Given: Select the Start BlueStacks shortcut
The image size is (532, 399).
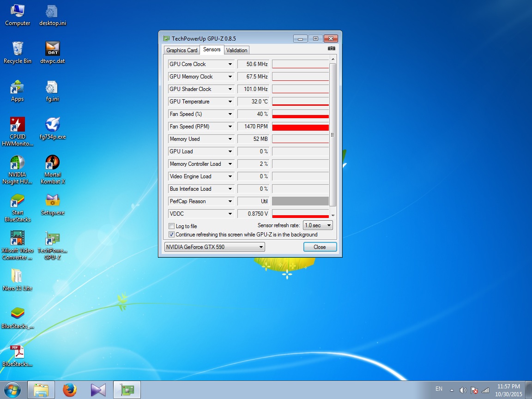Looking at the screenshot, I should (17, 208).
